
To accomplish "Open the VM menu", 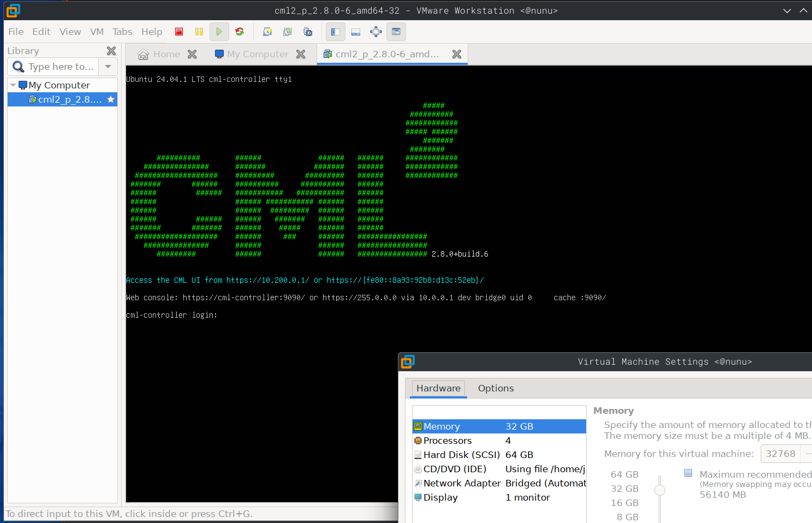I will 97,32.
